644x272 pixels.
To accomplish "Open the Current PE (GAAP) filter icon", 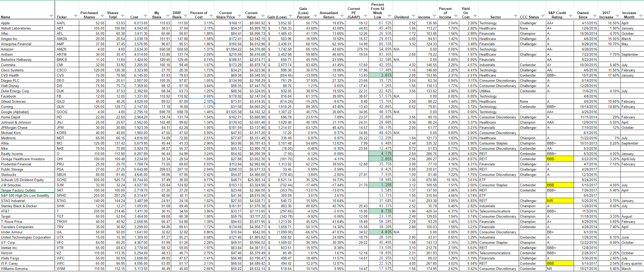I will pyautogui.click(x=365, y=16).
